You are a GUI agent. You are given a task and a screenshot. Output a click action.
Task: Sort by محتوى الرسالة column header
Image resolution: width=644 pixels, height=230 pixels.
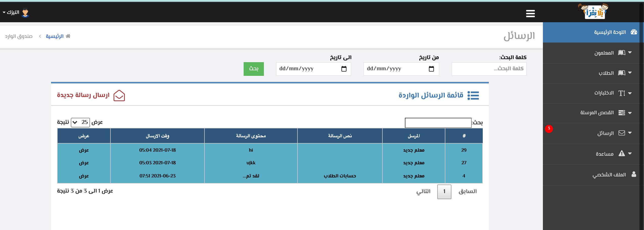point(251,136)
